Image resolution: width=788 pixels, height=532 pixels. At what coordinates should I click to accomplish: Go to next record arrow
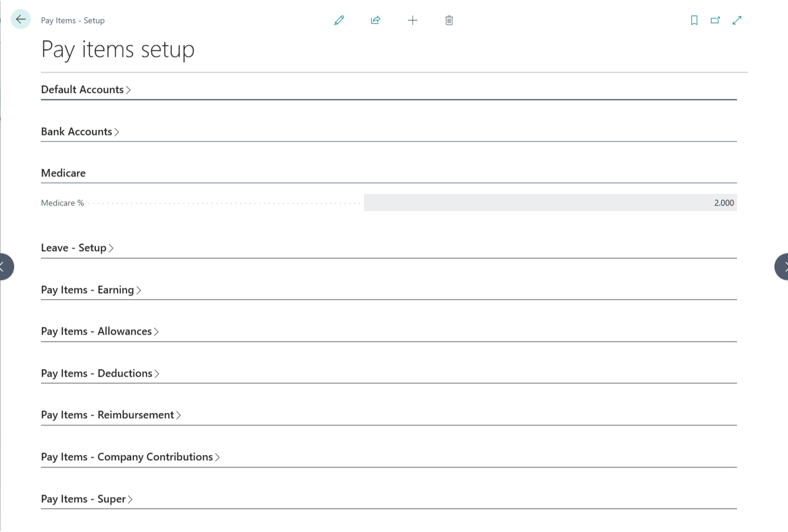(783, 267)
